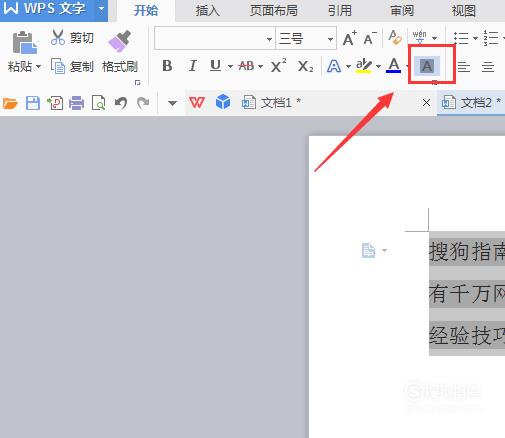Image resolution: width=505 pixels, height=438 pixels.
Task: Click the phonetic guide wén icon
Action: click(x=420, y=37)
